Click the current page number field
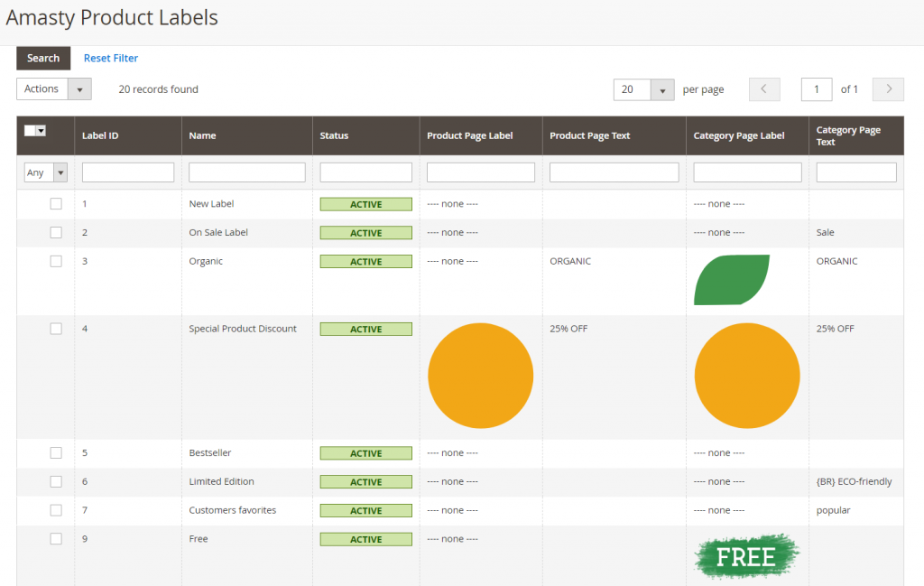The width and height of the screenshot is (924, 586). 816,89
